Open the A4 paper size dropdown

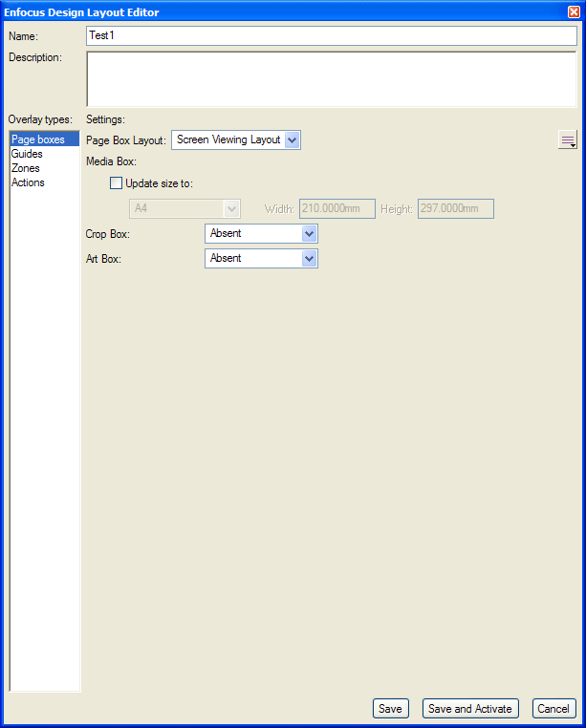point(184,208)
